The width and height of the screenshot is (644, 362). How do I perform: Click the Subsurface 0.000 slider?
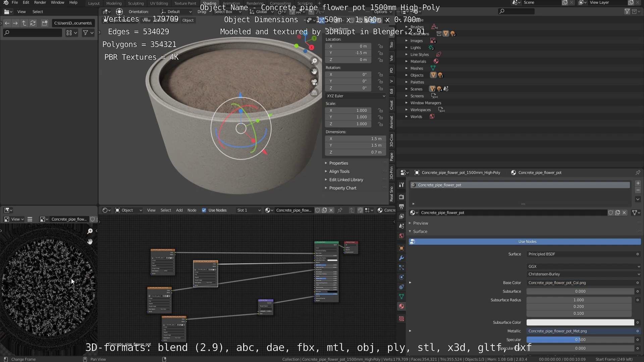[580, 292]
